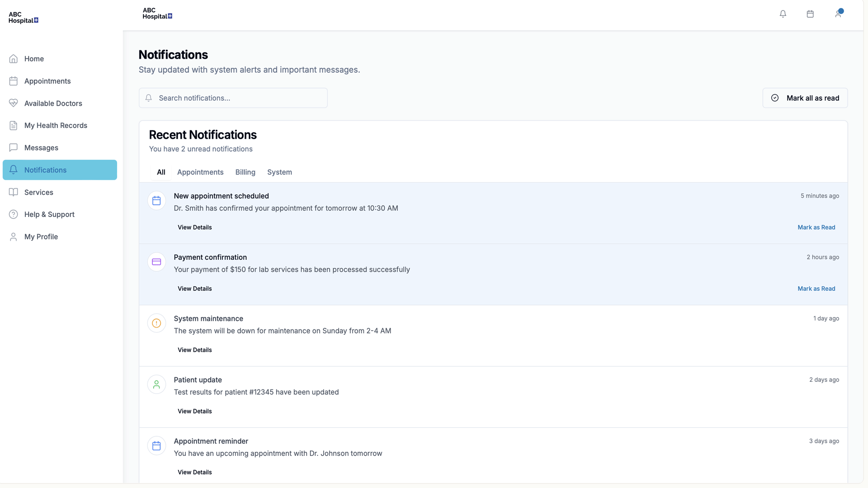Open the Help & Support question mark icon
The image size is (868, 488).
coord(13,214)
